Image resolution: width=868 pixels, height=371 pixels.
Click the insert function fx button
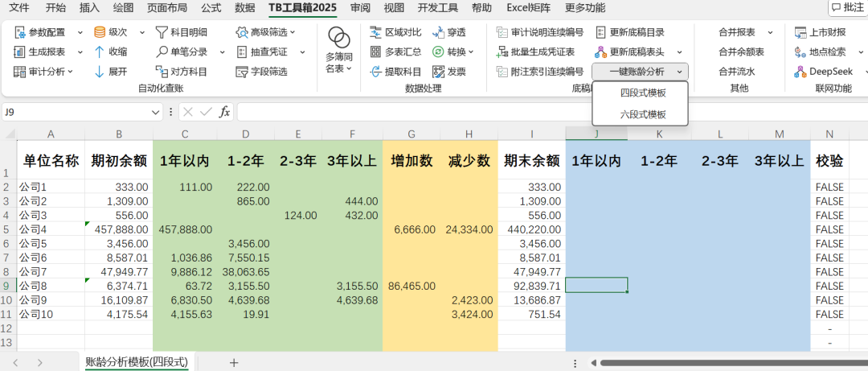tap(224, 112)
